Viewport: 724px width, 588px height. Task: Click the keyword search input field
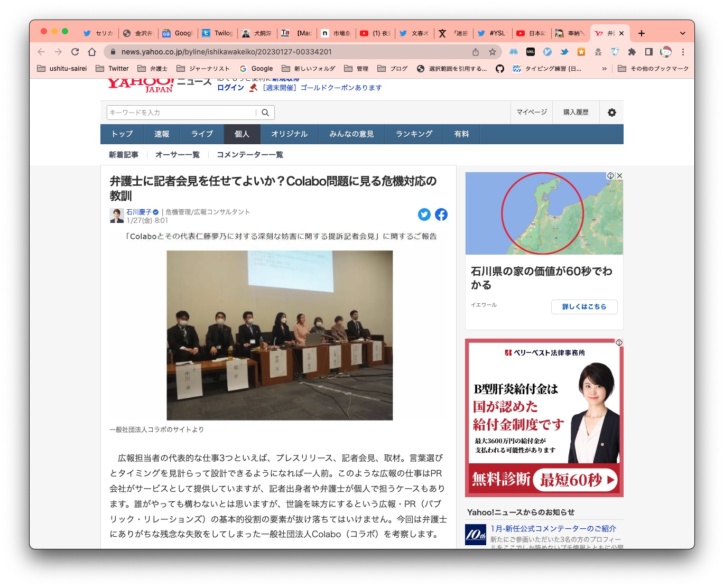tap(182, 113)
